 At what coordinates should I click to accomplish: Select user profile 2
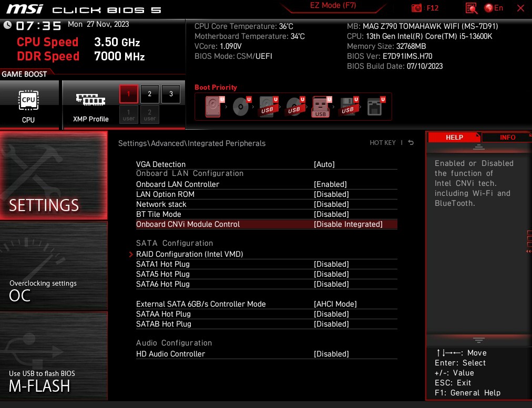point(150,115)
